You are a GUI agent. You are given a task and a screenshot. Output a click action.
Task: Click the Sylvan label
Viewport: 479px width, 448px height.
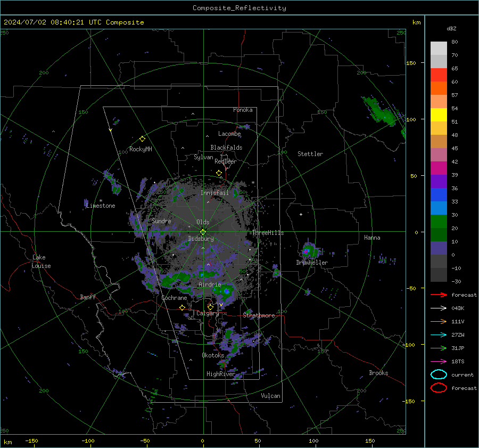[203, 157]
